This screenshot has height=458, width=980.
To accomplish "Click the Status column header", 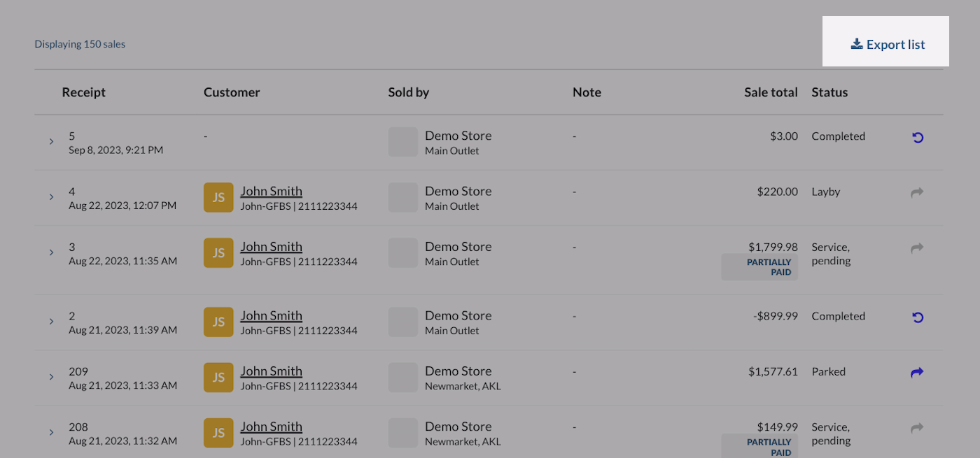I will pyautogui.click(x=829, y=92).
